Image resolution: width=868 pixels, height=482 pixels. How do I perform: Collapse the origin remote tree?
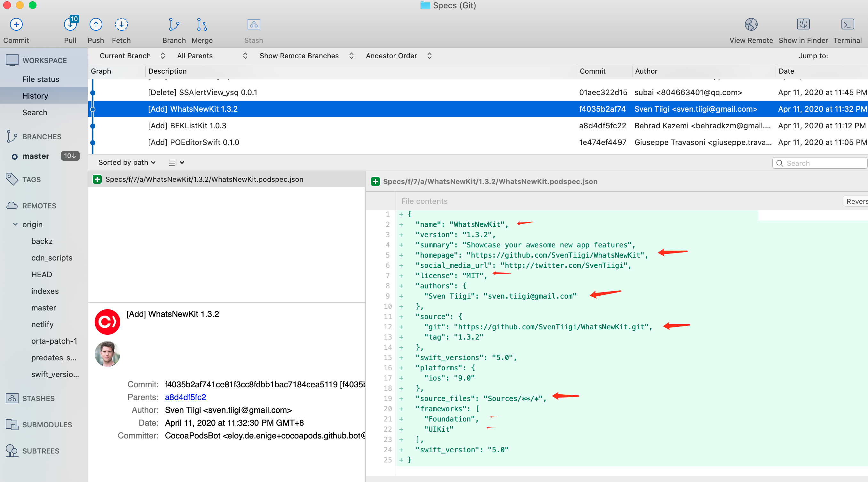click(x=15, y=224)
